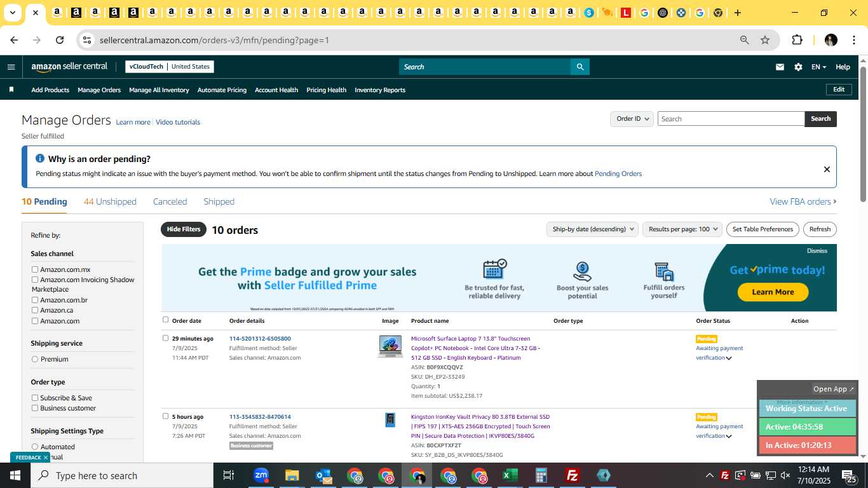Open the tab search dropdown arrow
This screenshot has height=488, width=868.
12,13
